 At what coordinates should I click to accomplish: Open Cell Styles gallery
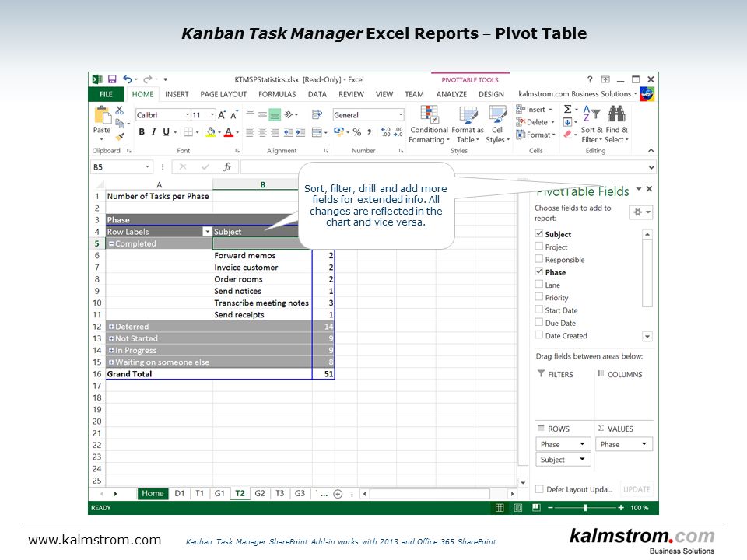click(x=498, y=124)
